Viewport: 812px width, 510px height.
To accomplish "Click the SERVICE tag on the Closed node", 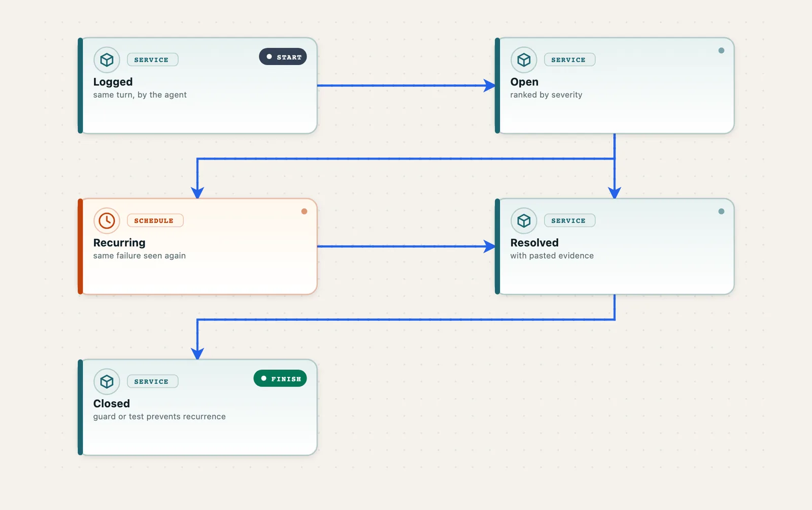I will coord(152,381).
